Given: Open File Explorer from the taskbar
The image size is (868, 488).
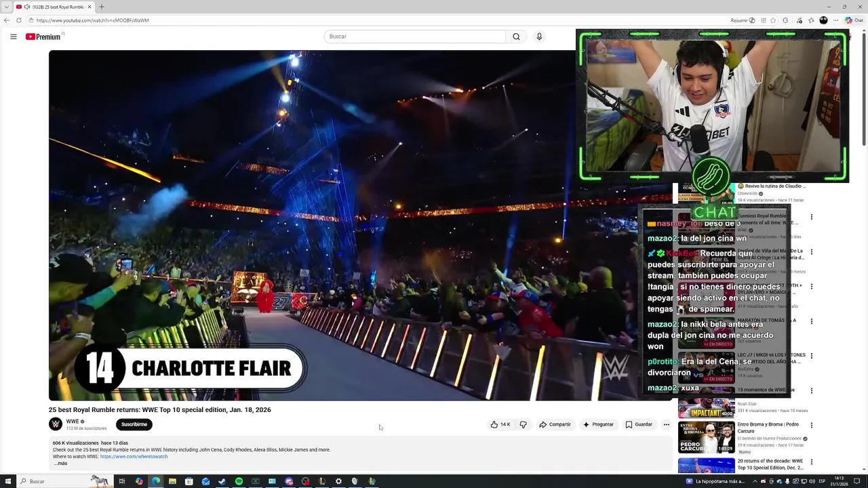Looking at the screenshot, I should click(172, 481).
